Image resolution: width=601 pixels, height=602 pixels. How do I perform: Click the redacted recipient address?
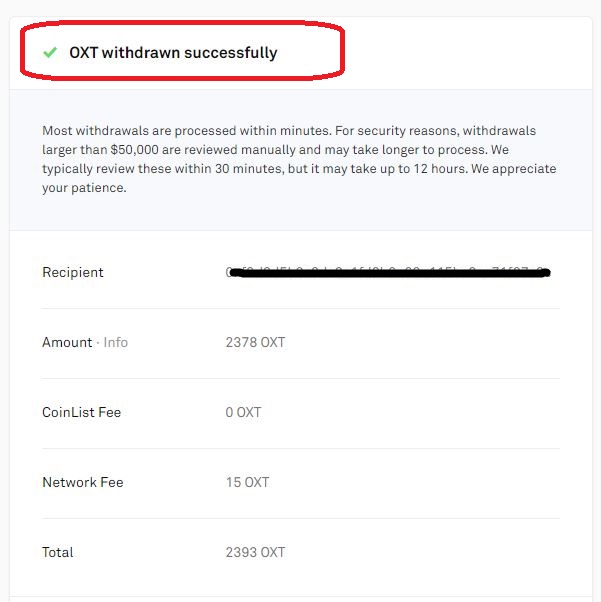[388, 272]
